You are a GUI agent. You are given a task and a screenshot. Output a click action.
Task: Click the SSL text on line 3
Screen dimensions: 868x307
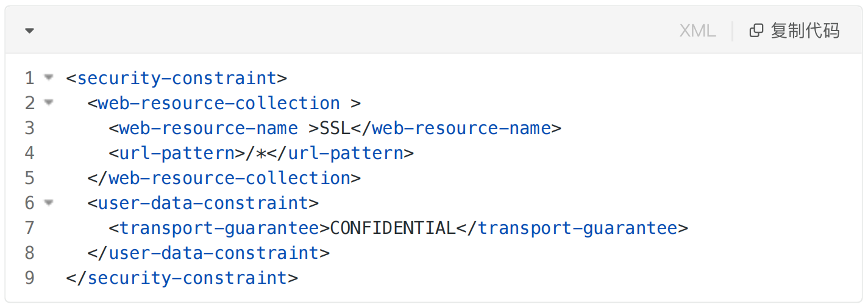(335, 128)
